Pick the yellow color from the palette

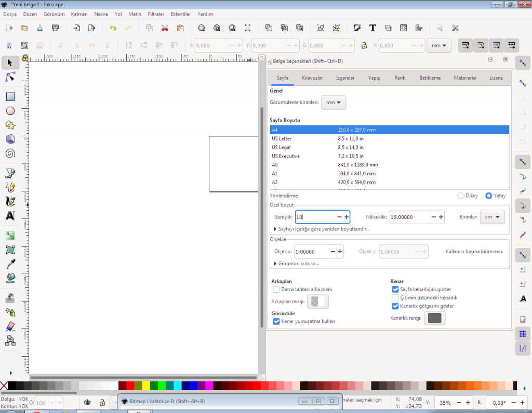[x=146, y=385]
